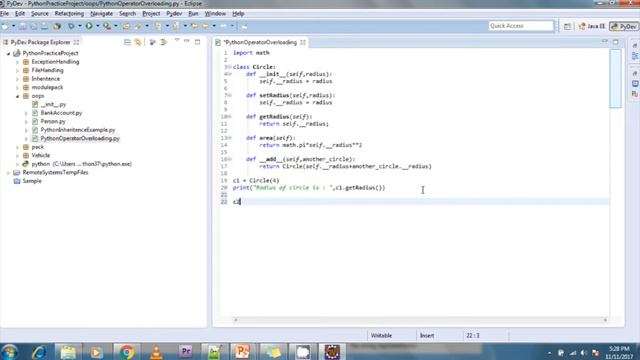This screenshot has width=640, height=360.
Task: Select PythonOperatorOverloading.py in explorer
Action: click(80, 138)
